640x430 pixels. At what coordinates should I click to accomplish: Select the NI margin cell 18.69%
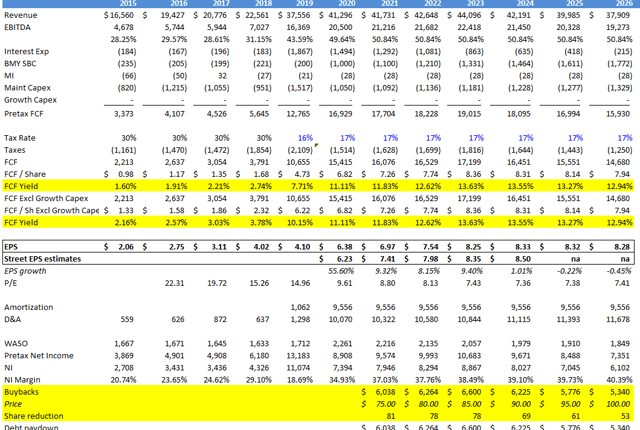pos(300,380)
